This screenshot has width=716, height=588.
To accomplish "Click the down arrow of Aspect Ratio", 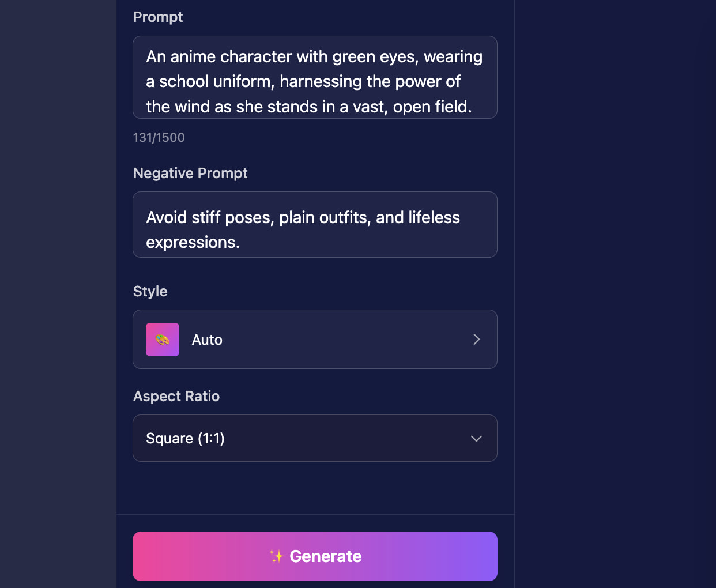I will pyautogui.click(x=476, y=439).
